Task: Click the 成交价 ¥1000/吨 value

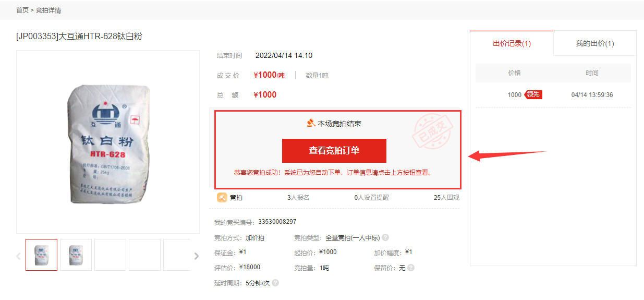Action: 269,75
